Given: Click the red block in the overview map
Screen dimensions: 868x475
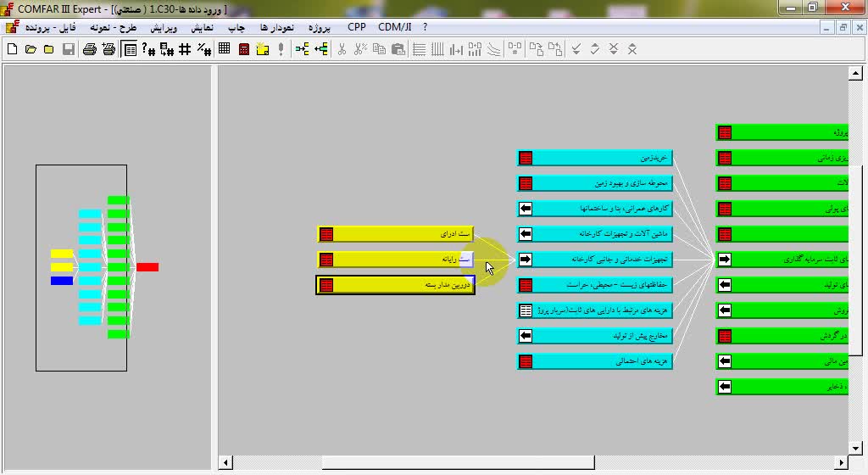Looking at the screenshot, I should pos(147,267).
